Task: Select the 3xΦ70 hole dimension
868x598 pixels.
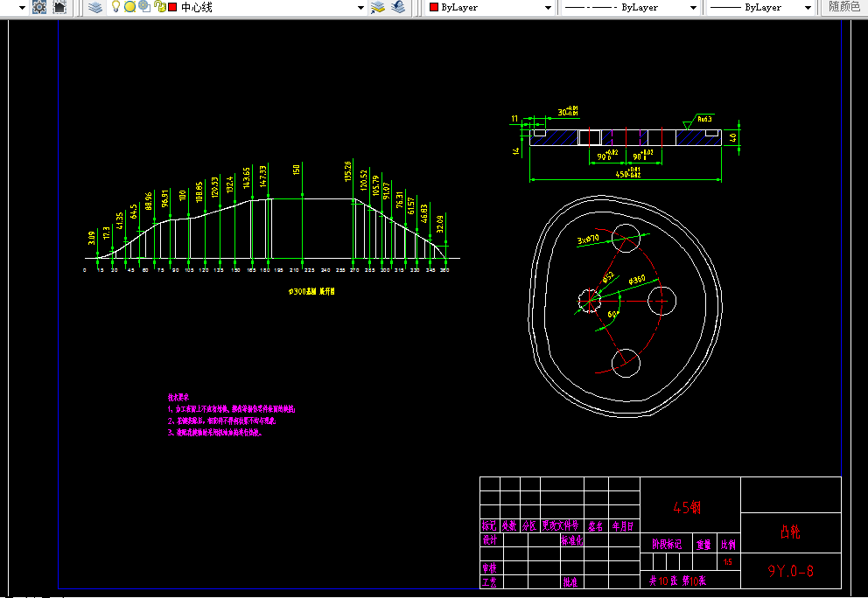Action: click(x=588, y=240)
